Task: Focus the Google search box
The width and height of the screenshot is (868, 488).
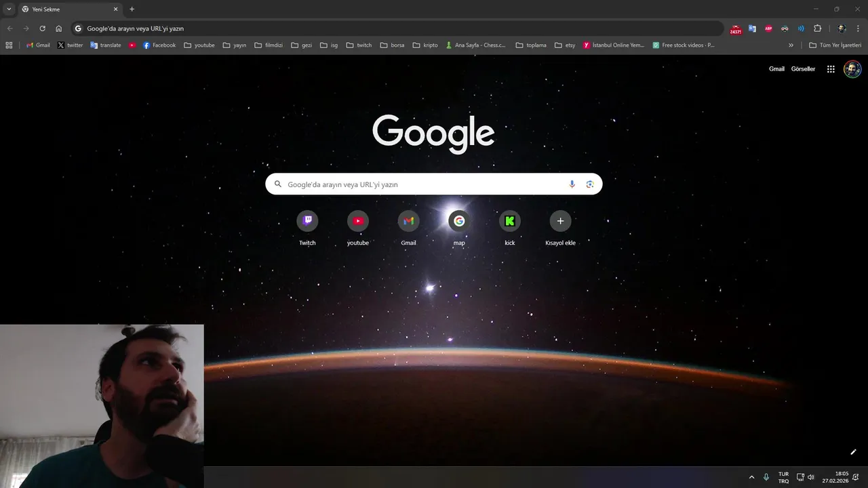Action: coord(433,184)
